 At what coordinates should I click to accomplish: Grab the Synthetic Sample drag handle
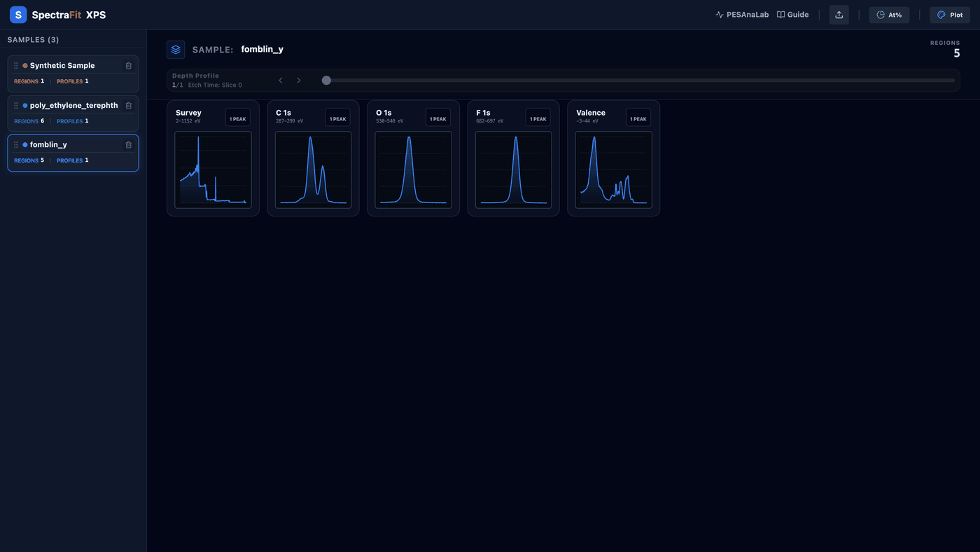(16, 66)
